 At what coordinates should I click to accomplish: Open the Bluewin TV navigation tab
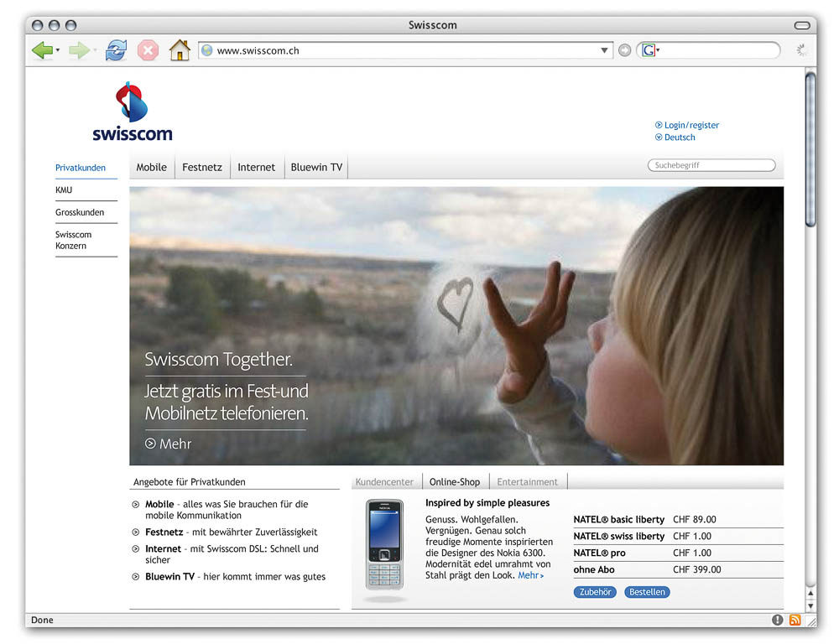316,167
